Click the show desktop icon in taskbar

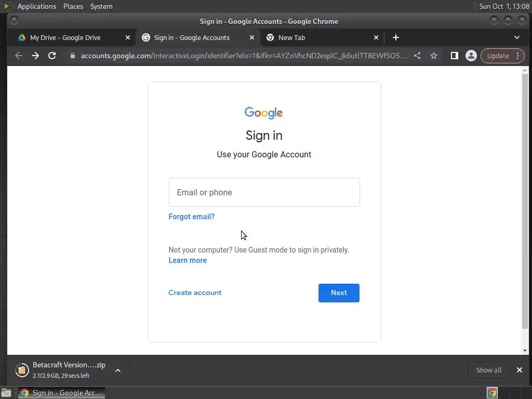click(x=6, y=393)
